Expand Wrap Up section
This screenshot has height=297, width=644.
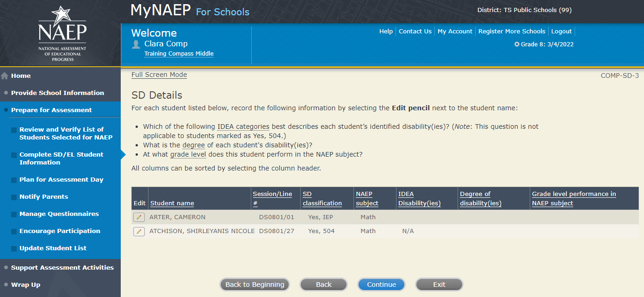coord(25,285)
